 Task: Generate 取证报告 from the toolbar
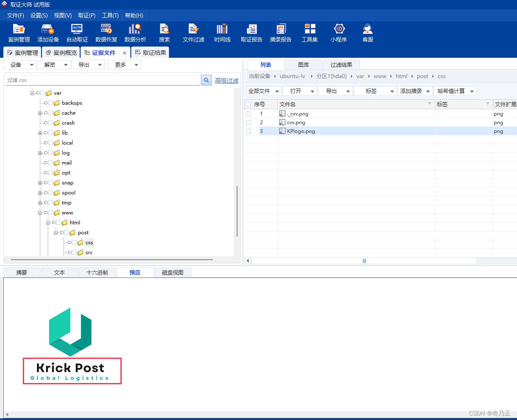(252, 33)
